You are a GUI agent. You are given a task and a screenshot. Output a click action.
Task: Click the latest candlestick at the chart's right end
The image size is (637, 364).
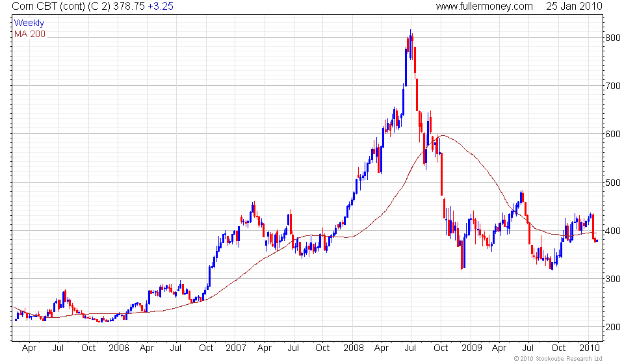point(597,241)
